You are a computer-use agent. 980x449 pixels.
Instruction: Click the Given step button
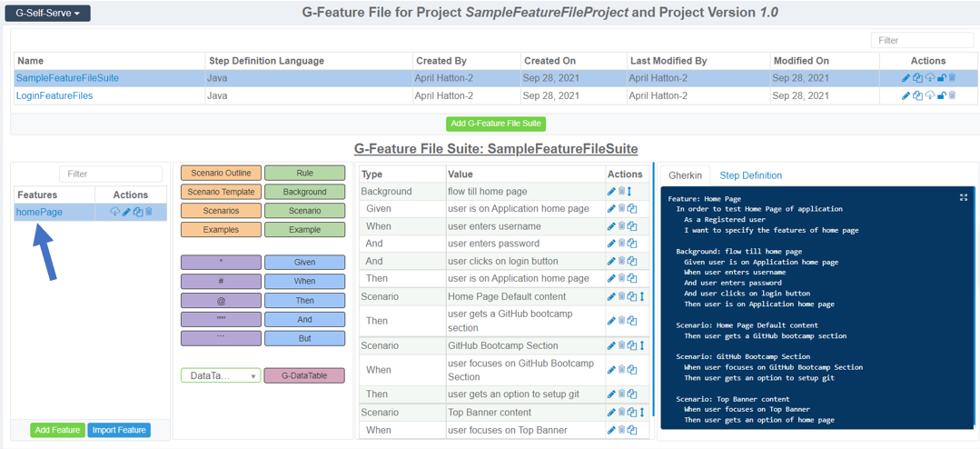[x=305, y=263]
